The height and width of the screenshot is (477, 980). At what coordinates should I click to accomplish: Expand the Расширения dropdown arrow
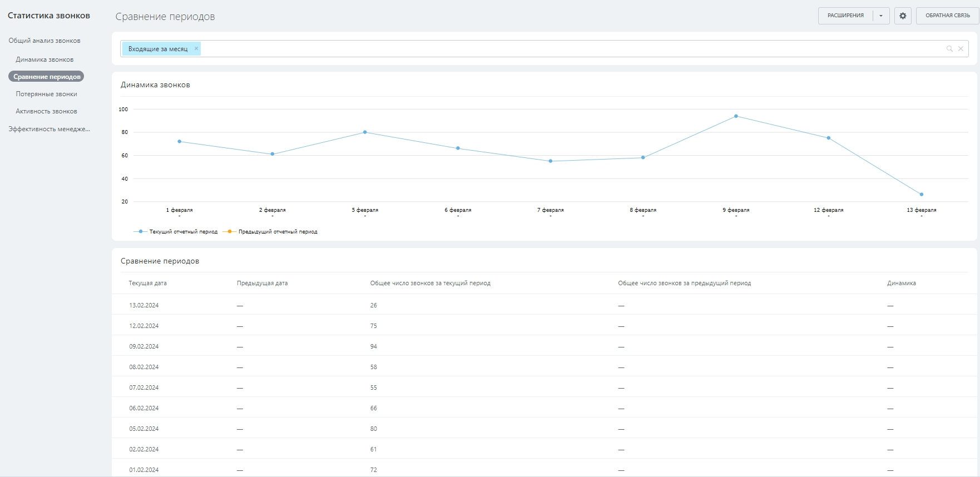(x=881, y=16)
